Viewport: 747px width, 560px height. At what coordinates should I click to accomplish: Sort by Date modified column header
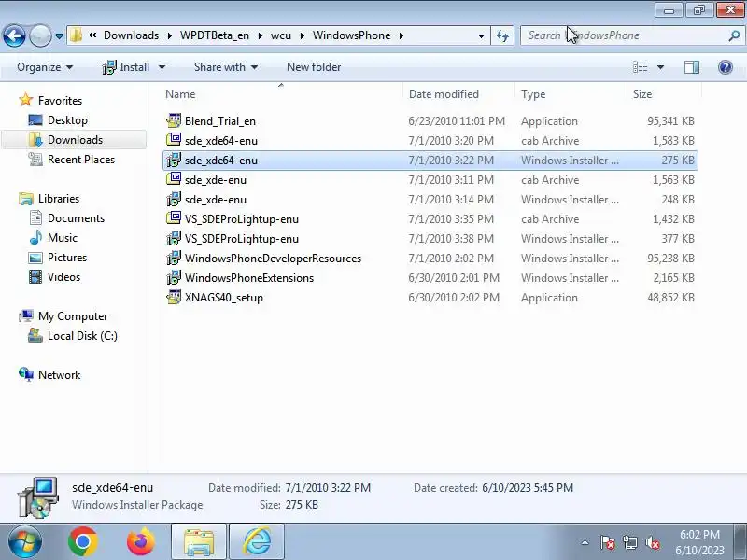[458, 94]
